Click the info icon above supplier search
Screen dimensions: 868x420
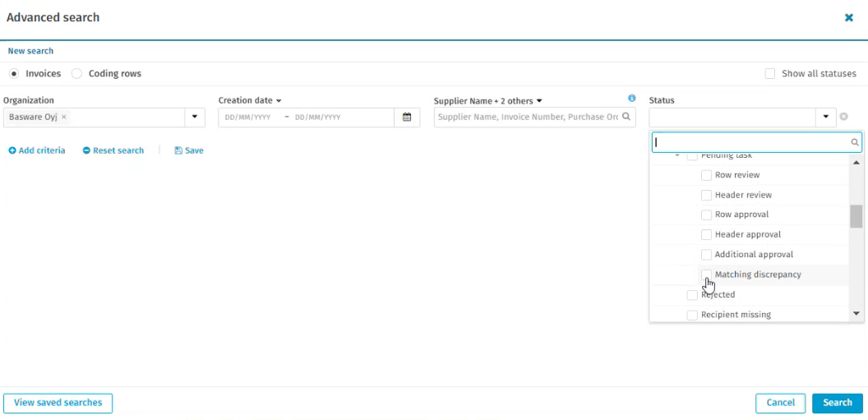pos(631,98)
